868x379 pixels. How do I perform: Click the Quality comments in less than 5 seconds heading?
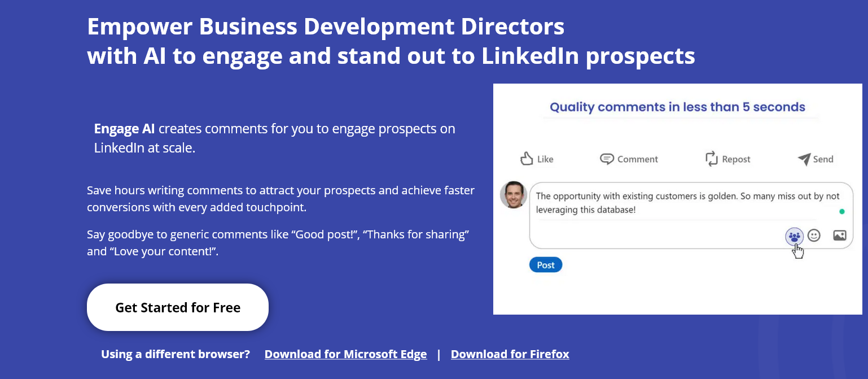click(677, 107)
